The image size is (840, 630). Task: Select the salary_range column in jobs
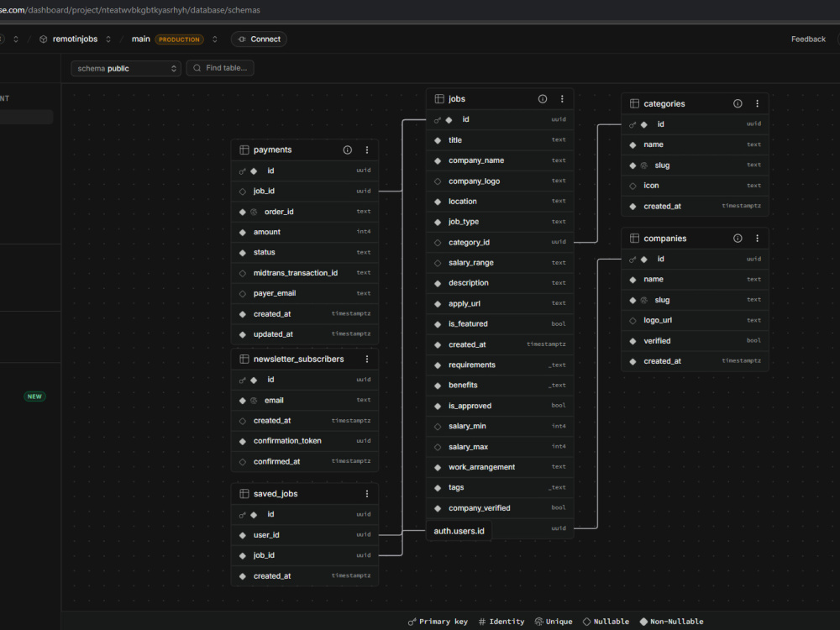(x=500, y=262)
